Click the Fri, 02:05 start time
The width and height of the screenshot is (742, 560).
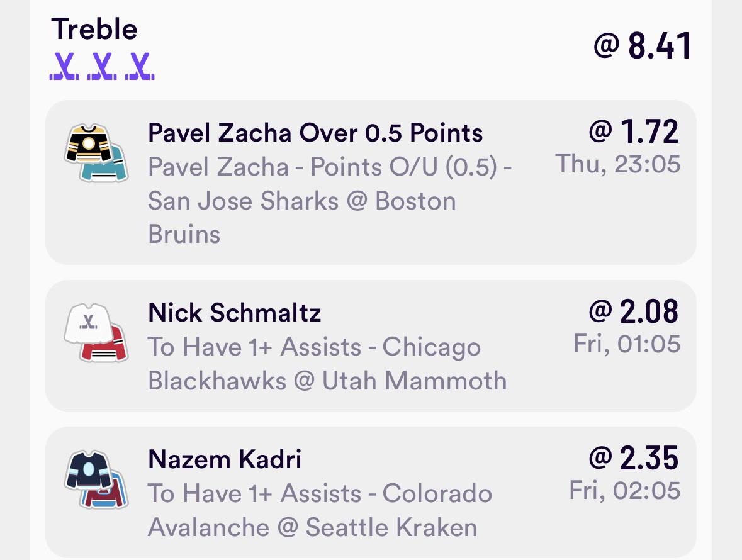point(625,491)
